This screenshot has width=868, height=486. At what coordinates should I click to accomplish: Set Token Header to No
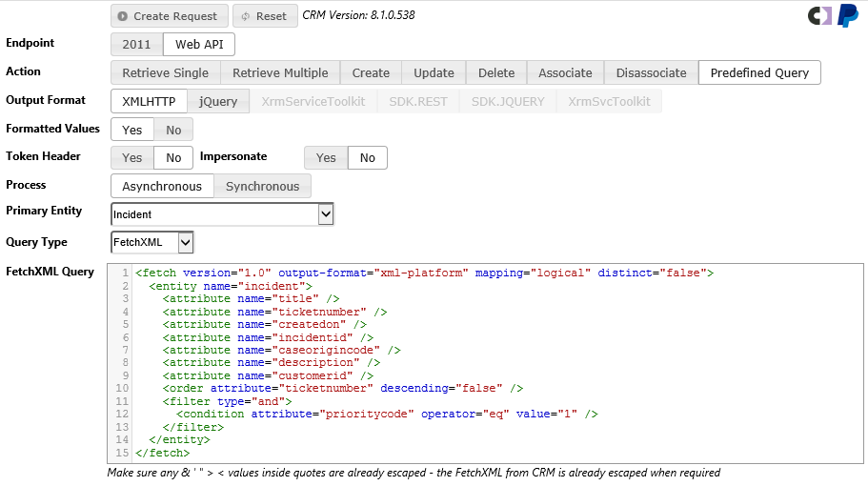(x=173, y=158)
